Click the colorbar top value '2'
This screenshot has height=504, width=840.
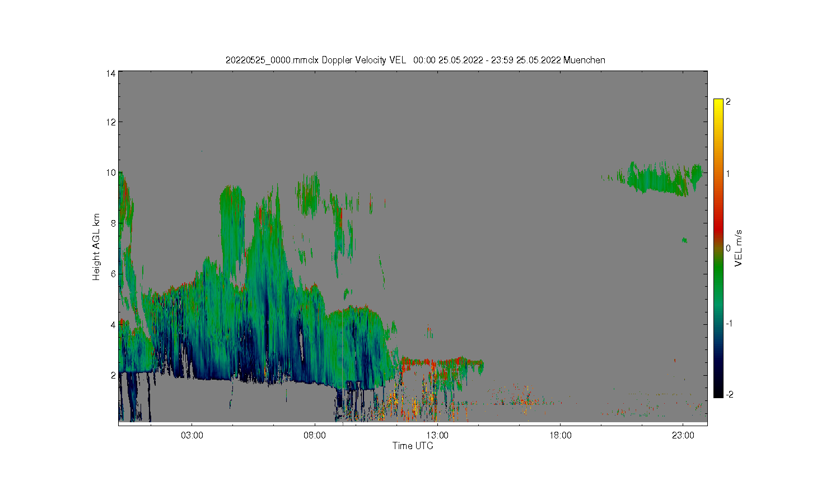(x=728, y=102)
